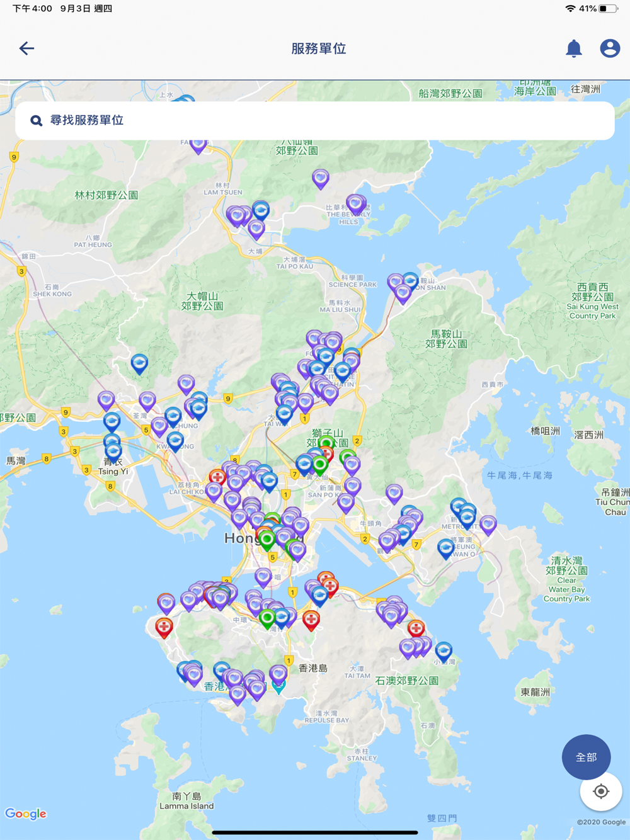Select the purple pin east of Tseung Kwan O
This screenshot has height=840, width=630.
coord(488,524)
